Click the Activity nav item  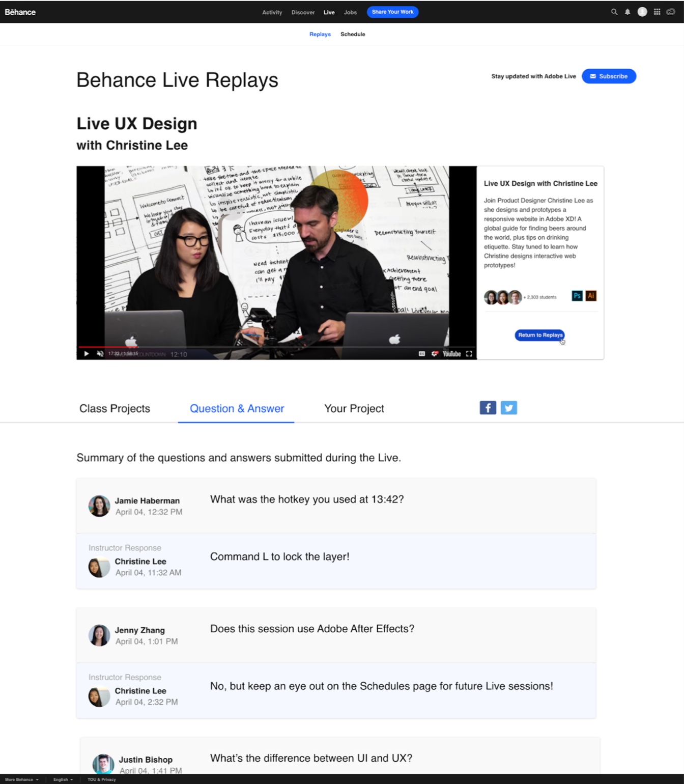pos(272,12)
